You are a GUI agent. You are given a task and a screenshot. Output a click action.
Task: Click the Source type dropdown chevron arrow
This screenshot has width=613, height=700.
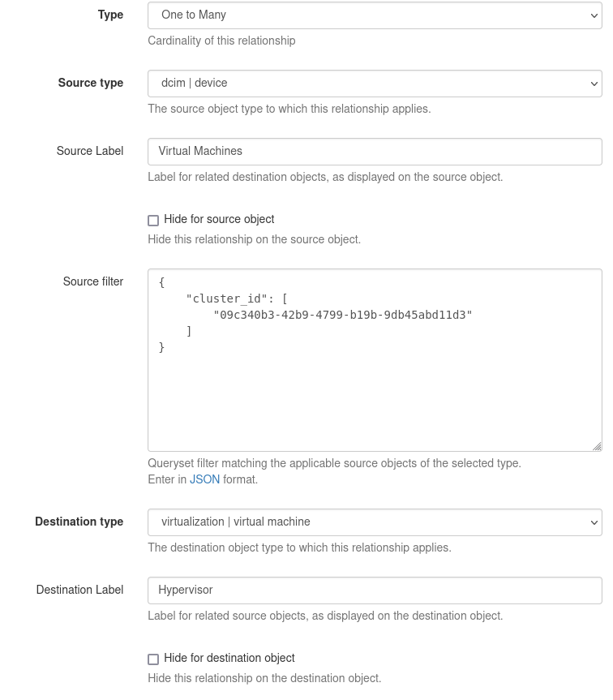pyautogui.click(x=594, y=83)
